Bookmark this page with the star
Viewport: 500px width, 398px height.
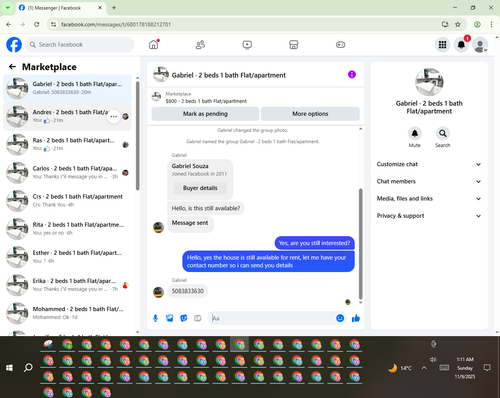458,24
